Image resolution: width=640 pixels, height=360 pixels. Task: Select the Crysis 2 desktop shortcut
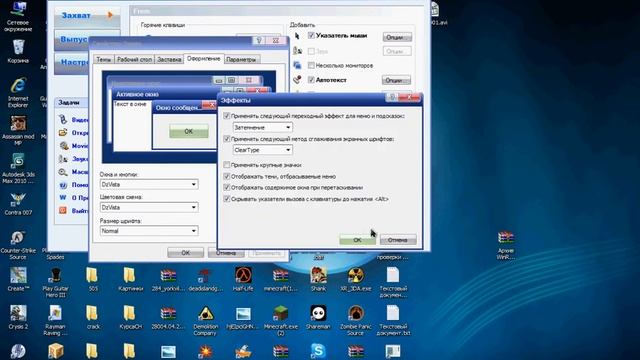pyautogui.click(x=18, y=317)
